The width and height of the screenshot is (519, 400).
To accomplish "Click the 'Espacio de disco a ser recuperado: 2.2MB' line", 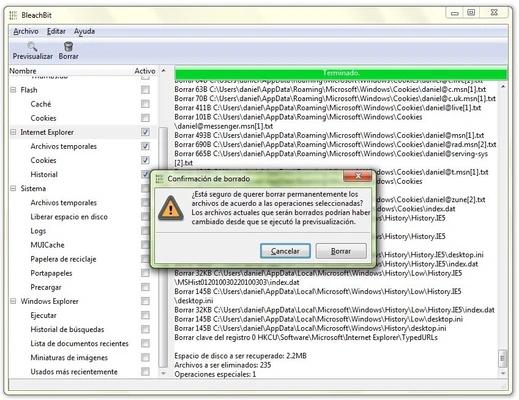I will tap(240, 356).
